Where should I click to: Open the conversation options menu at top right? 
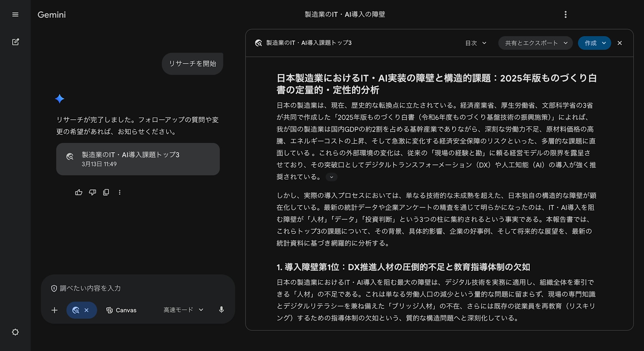click(x=565, y=14)
